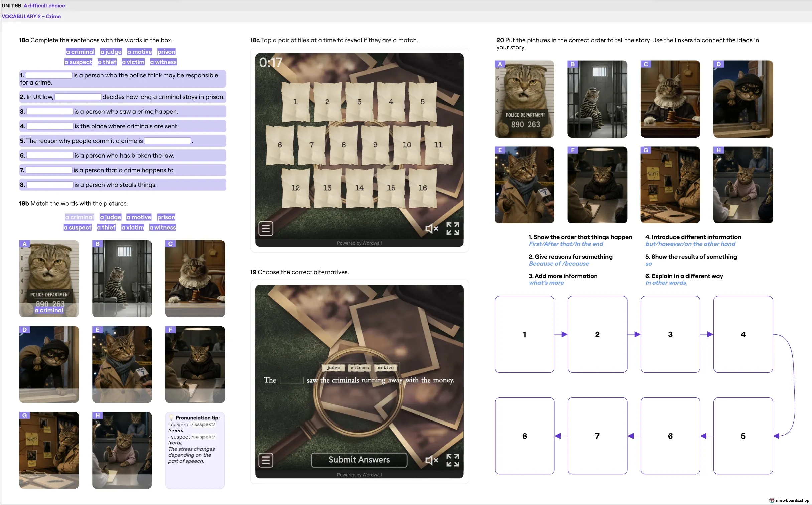Select picture D of masked cat in 18b

49,364
